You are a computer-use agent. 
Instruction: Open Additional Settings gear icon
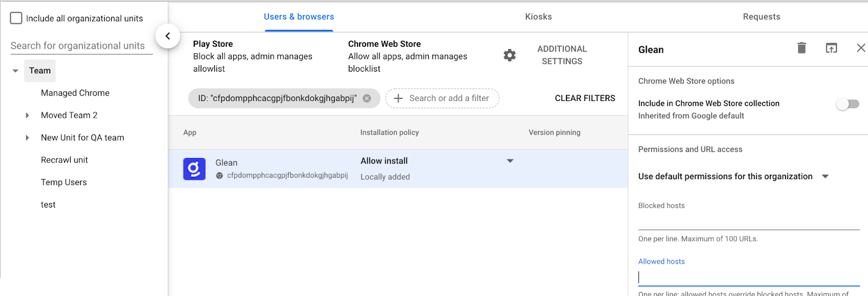(509, 55)
